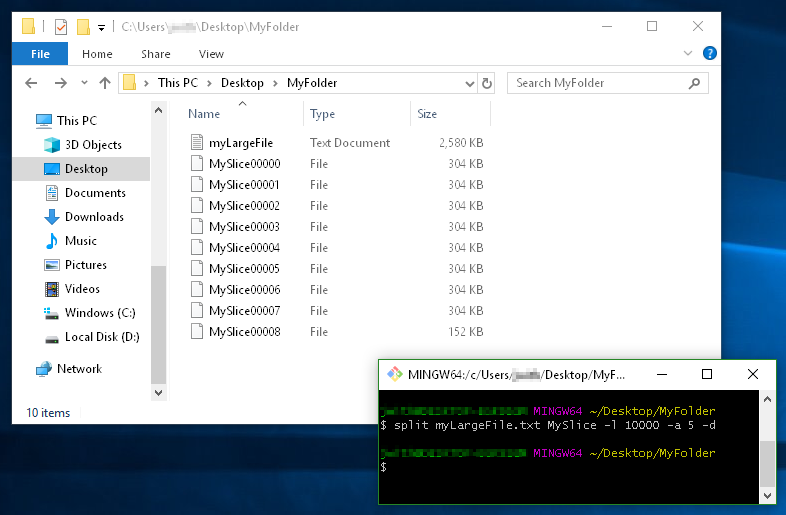
Task: Open the recent locations dropdown arrow
Action: point(84,83)
